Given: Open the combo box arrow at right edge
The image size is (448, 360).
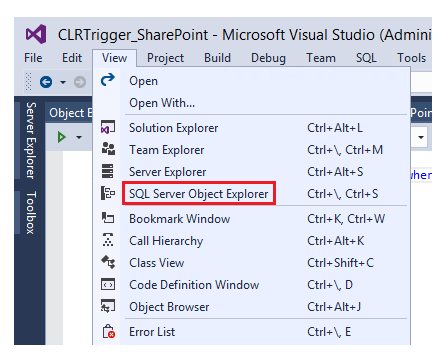Looking at the screenshot, I should coord(421,137).
